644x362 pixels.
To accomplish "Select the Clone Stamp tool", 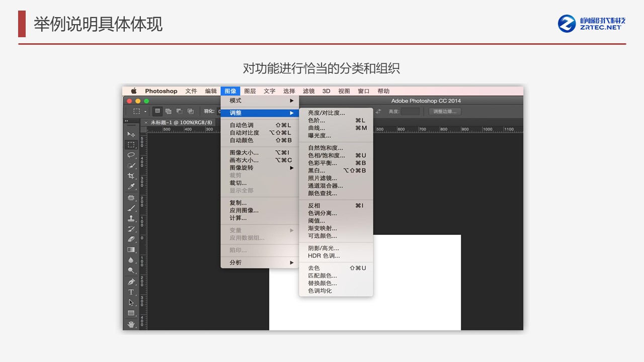I will tap(131, 219).
